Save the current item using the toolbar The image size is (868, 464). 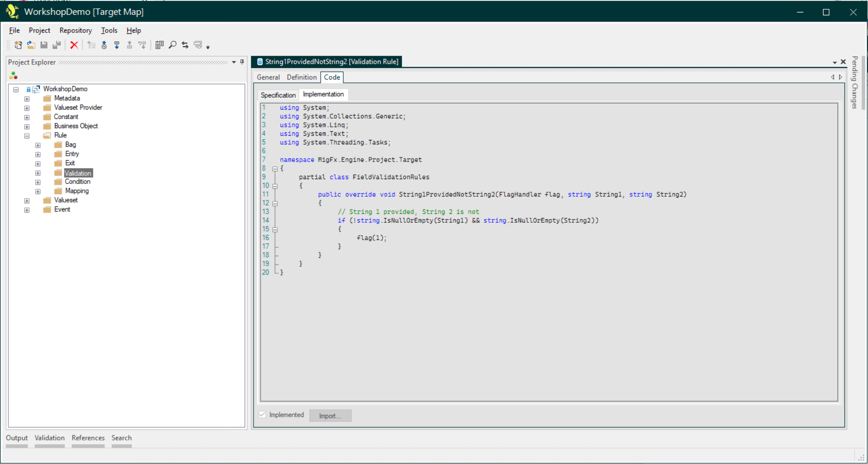pyautogui.click(x=44, y=45)
